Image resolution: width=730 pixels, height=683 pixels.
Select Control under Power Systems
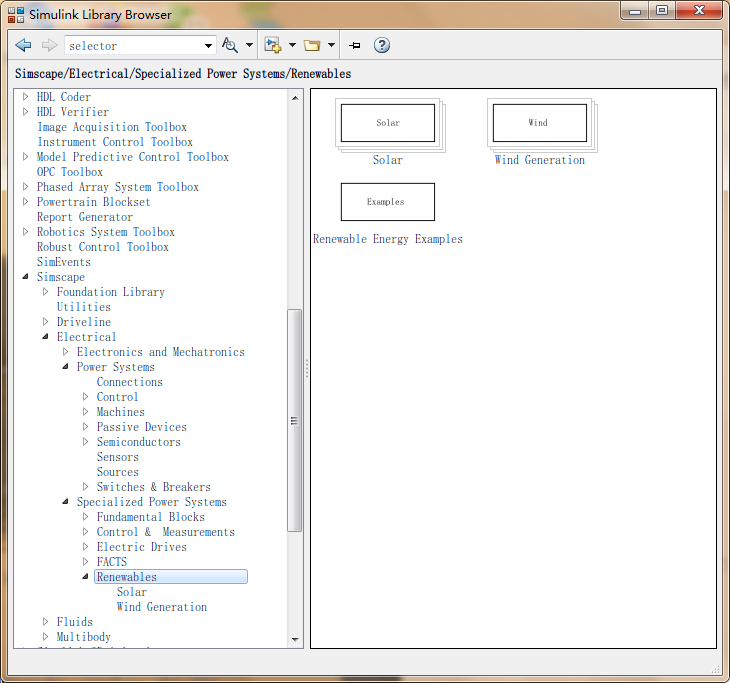coord(117,397)
